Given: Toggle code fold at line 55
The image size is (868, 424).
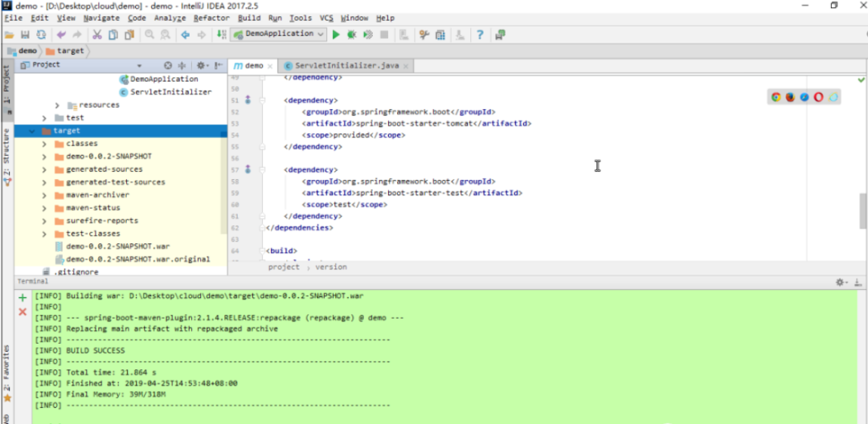Looking at the screenshot, I should [262, 147].
